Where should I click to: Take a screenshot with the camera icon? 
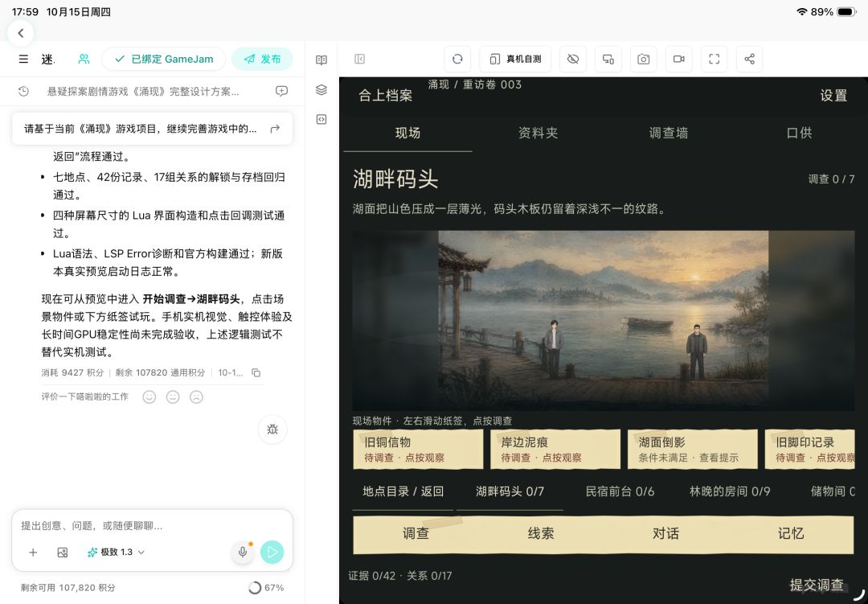coord(643,59)
